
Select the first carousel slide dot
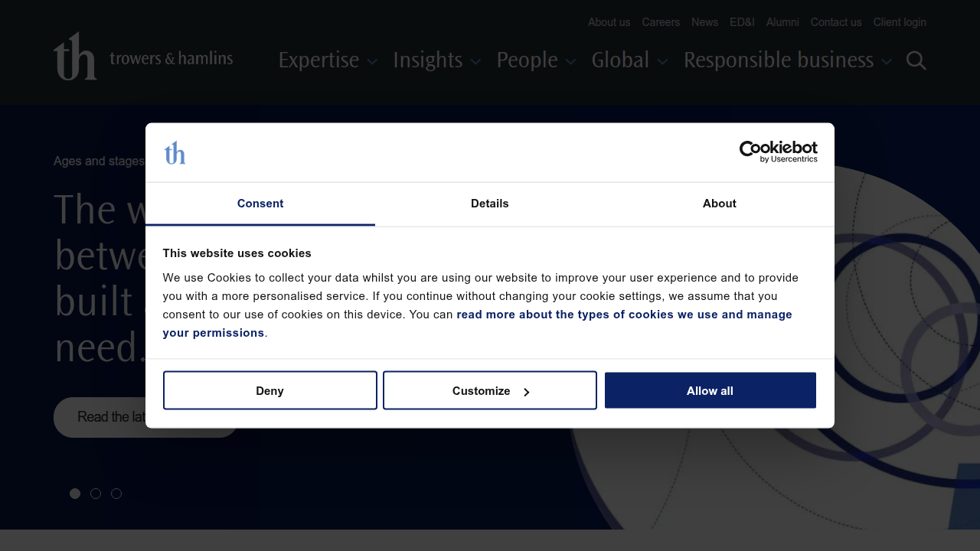tap(75, 494)
